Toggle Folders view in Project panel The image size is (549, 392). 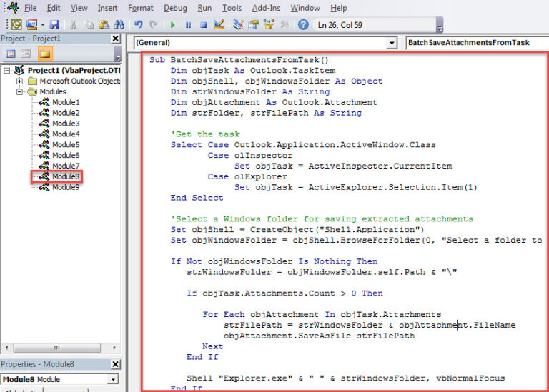click(45, 54)
